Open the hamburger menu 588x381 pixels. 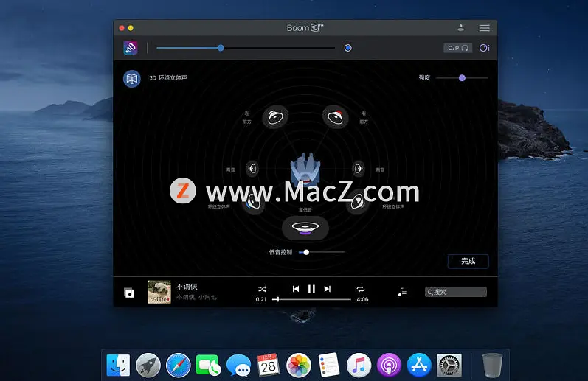[484, 28]
